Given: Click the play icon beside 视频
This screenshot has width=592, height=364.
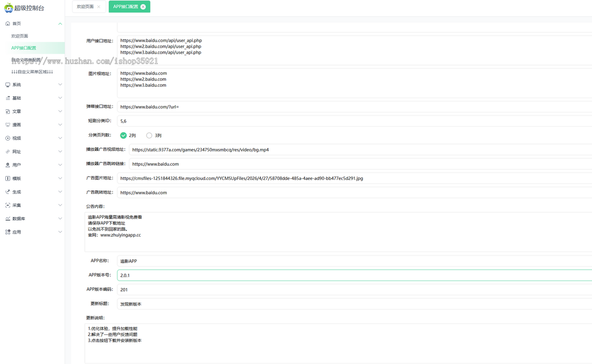Looking at the screenshot, I should point(7,138).
